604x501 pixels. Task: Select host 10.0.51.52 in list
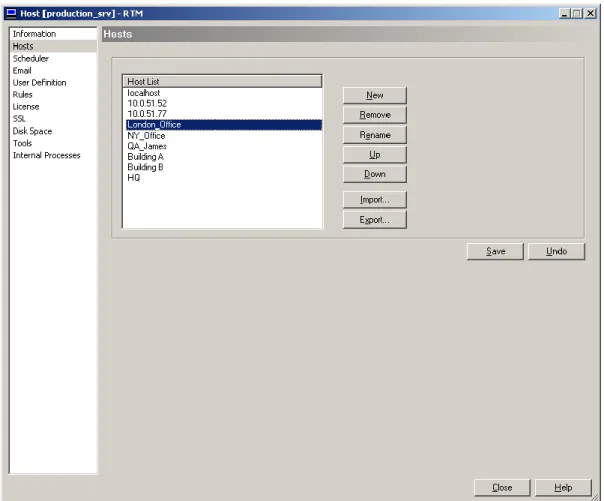(x=222, y=103)
